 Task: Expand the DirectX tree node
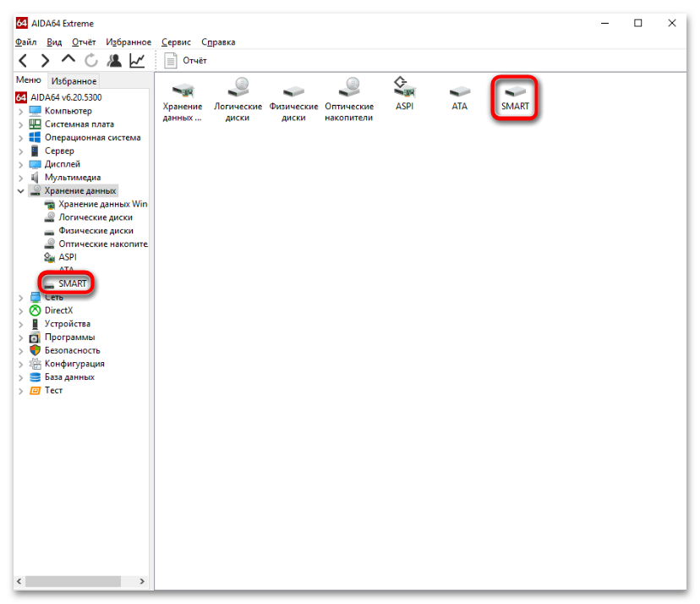tap(20, 311)
